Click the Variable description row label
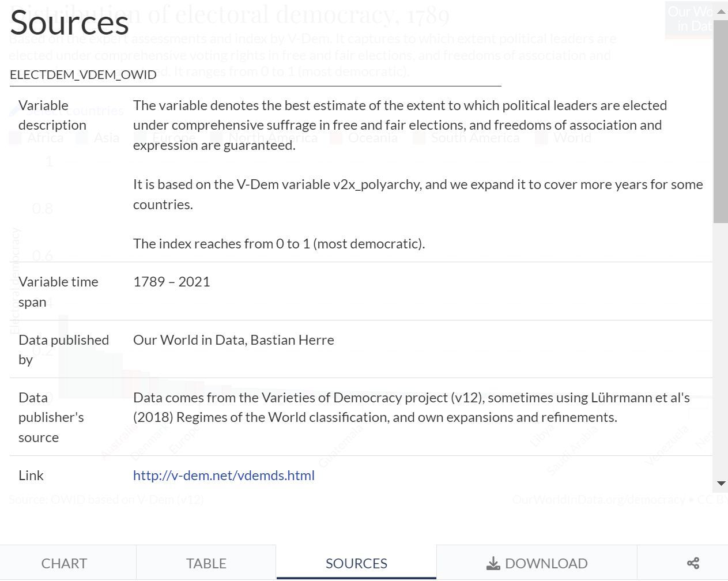Screen dimensions: 728x581 [52, 115]
